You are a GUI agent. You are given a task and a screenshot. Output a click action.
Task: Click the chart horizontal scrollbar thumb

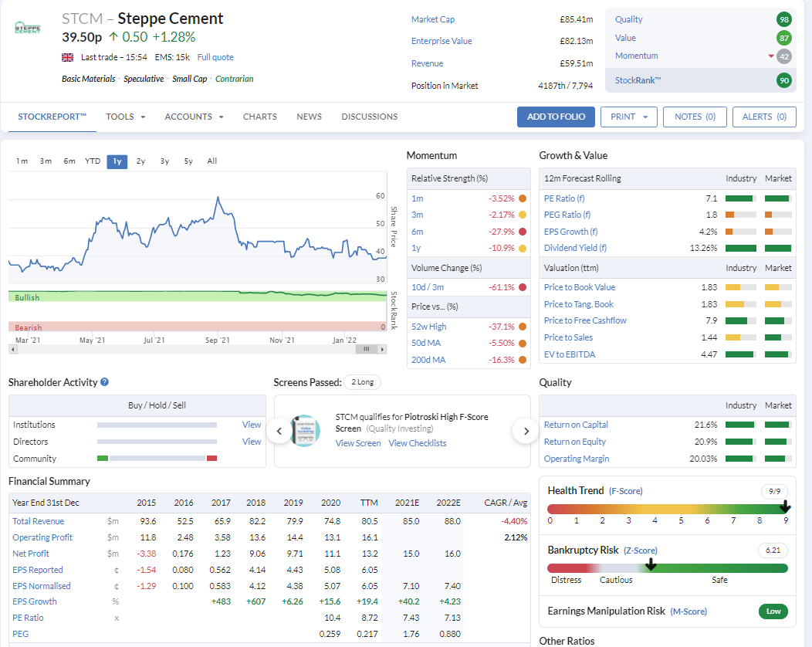pos(366,349)
